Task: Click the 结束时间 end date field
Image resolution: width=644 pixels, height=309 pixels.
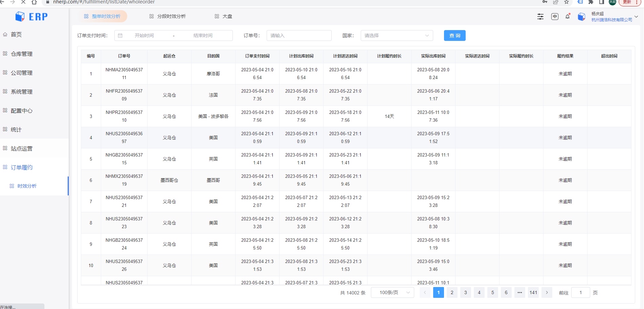Action: point(203,35)
